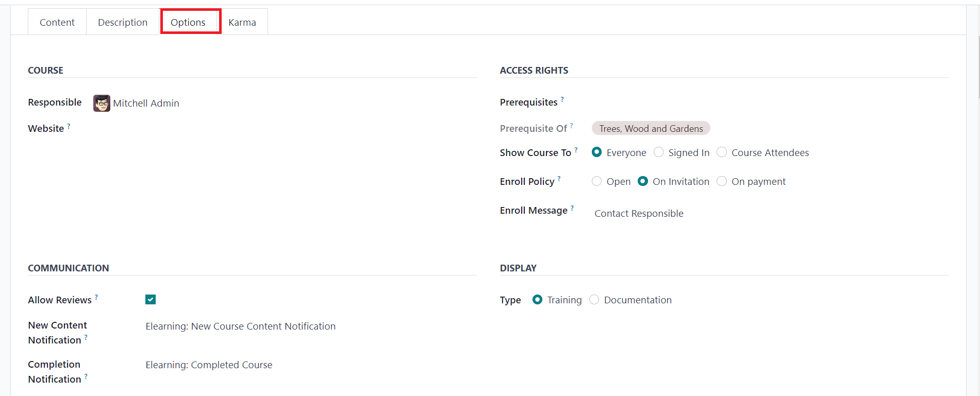Screen dimensions: 980x396
Task: Edit the Enroll Message text field
Action: [x=771, y=214]
